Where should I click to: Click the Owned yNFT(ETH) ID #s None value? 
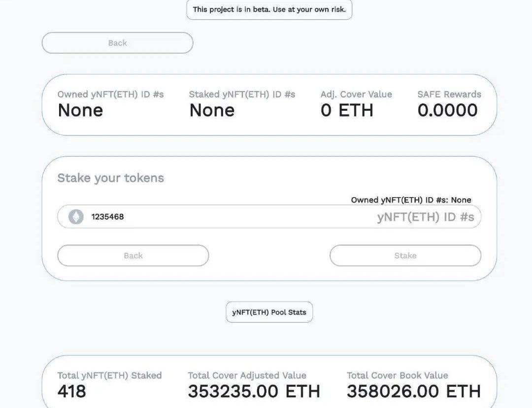pyautogui.click(x=80, y=110)
